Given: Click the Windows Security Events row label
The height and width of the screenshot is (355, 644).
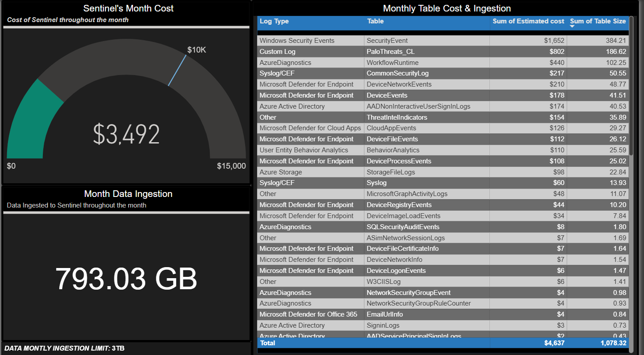Looking at the screenshot, I should point(297,41).
